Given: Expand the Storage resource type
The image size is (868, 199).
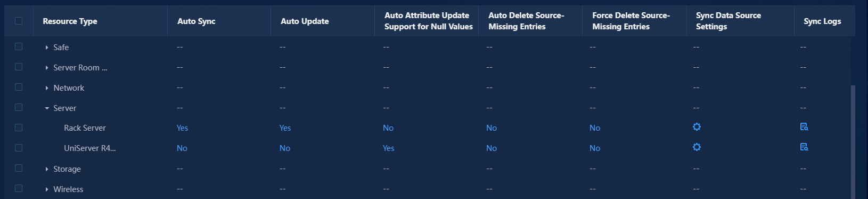Looking at the screenshot, I should (x=47, y=169).
